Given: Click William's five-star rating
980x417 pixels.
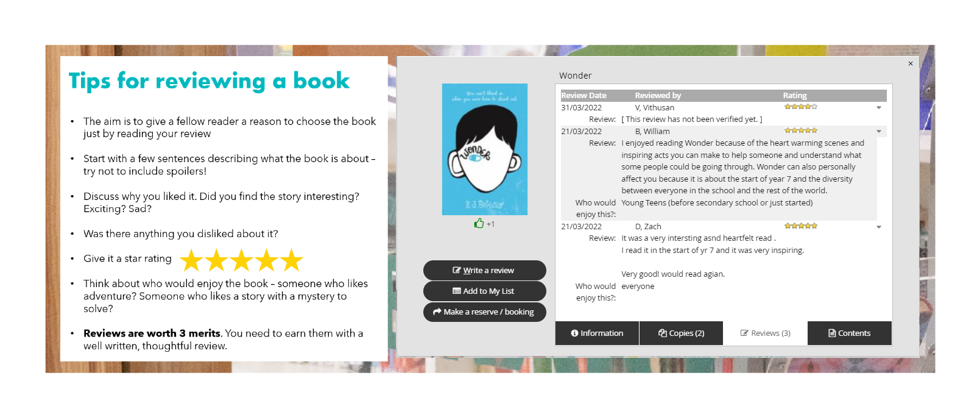Looking at the screenshot, I should [801, 130].
